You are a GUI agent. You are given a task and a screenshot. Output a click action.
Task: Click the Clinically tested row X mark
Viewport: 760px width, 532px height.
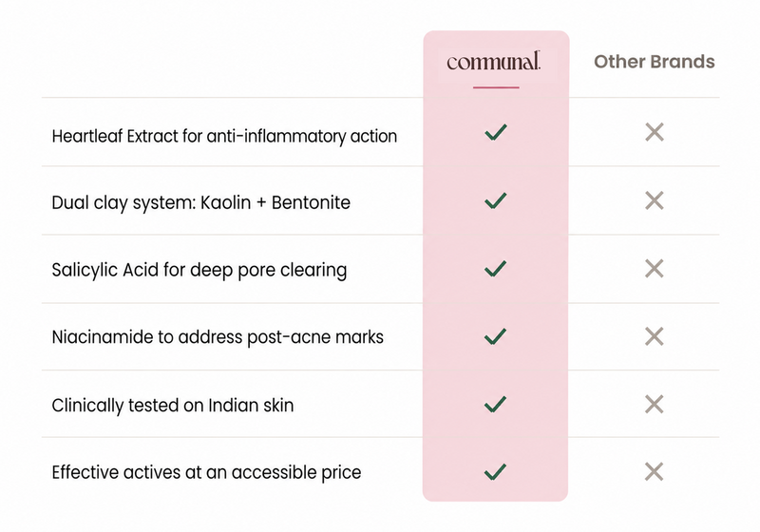coord(655,404)
